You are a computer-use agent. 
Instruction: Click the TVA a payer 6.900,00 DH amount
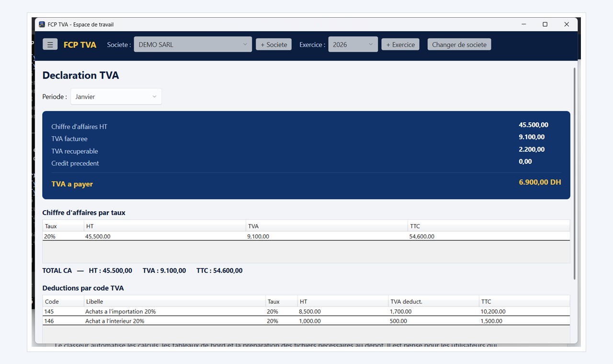coord(540,182)
